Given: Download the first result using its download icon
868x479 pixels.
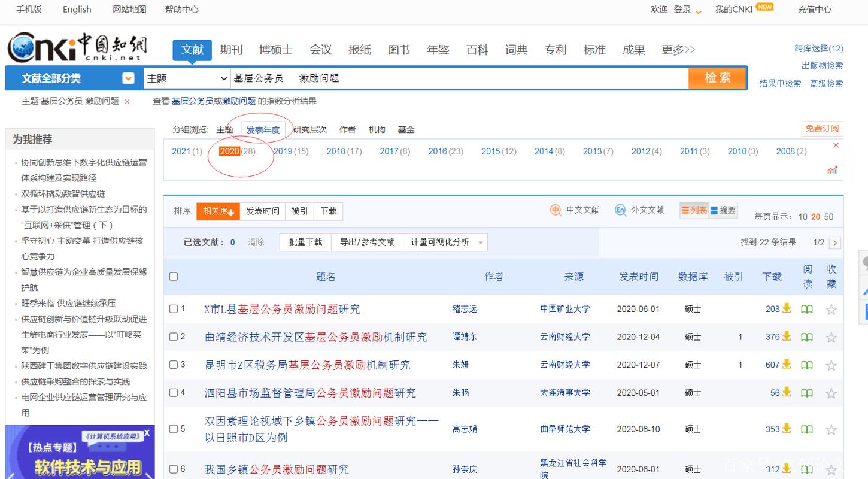Looking at the screenshot, I should point(786,308).
